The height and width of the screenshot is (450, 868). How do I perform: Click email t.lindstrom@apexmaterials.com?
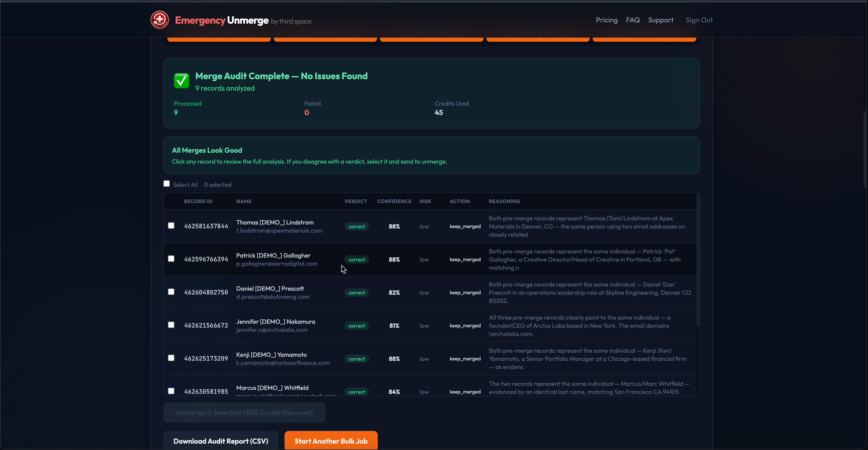click(279, 231)
